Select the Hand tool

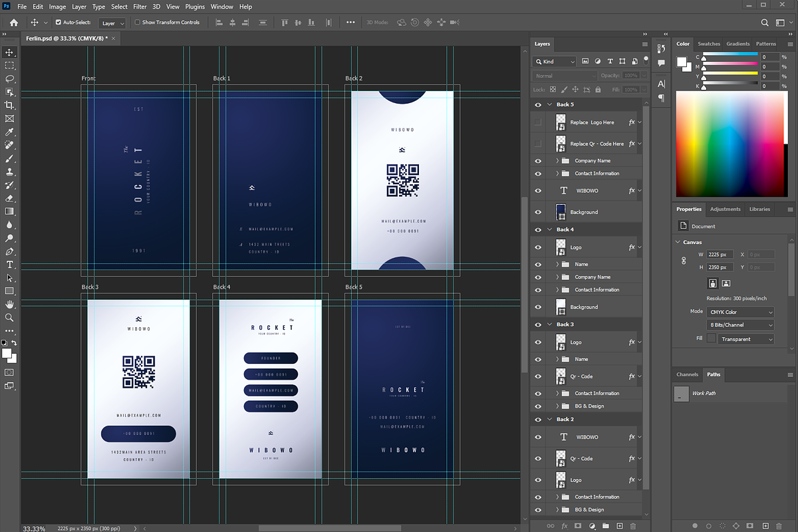point(9,305)
